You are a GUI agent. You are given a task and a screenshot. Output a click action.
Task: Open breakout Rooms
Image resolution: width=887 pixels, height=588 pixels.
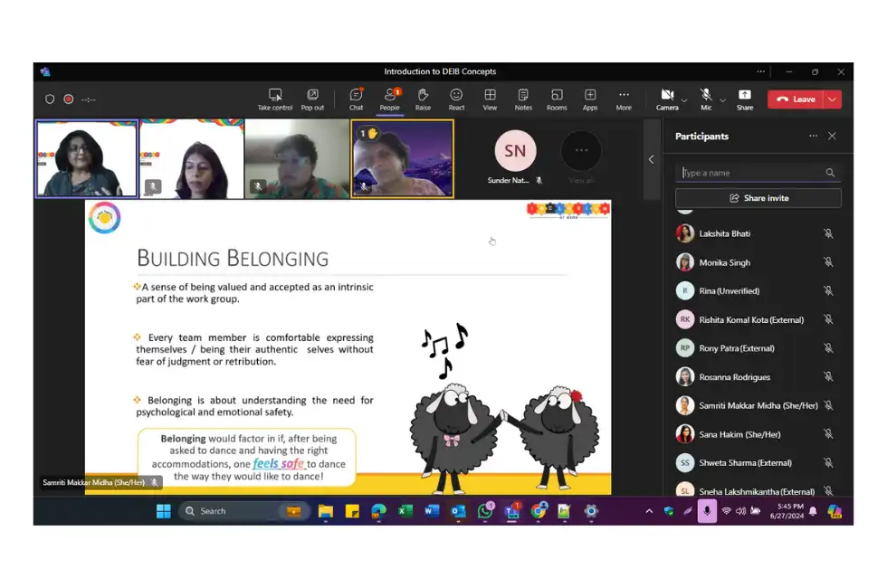[x=557, y=98]
